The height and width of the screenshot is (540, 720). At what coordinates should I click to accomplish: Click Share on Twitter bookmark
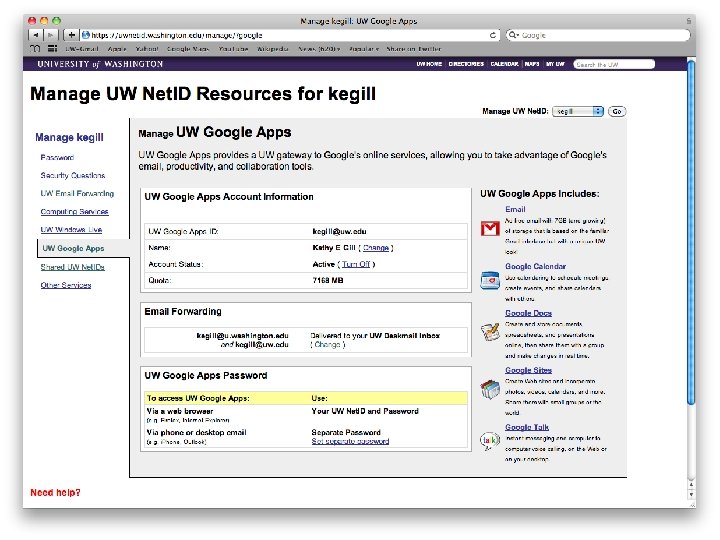pyautogui.click(x=414, y=49)
